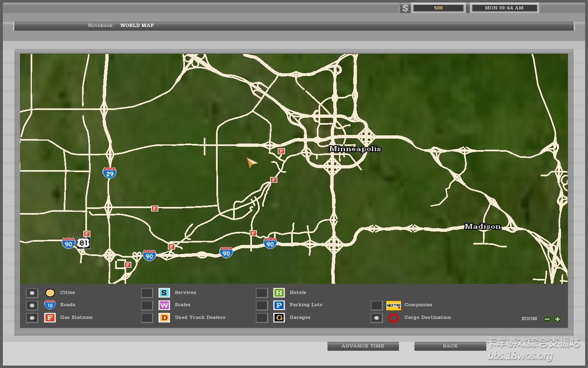
Task: Click the Scales legend W icon
Action: click(x=164, y=305)
